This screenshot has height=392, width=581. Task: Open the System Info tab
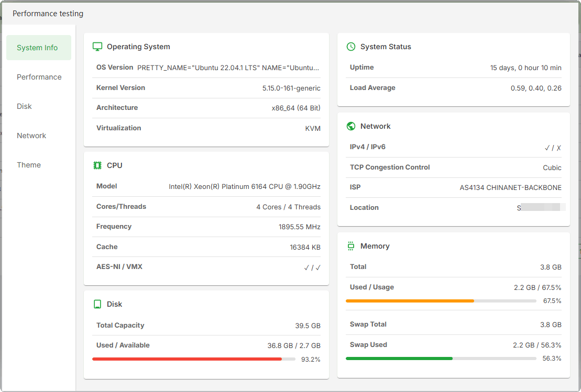coord(39,48)
